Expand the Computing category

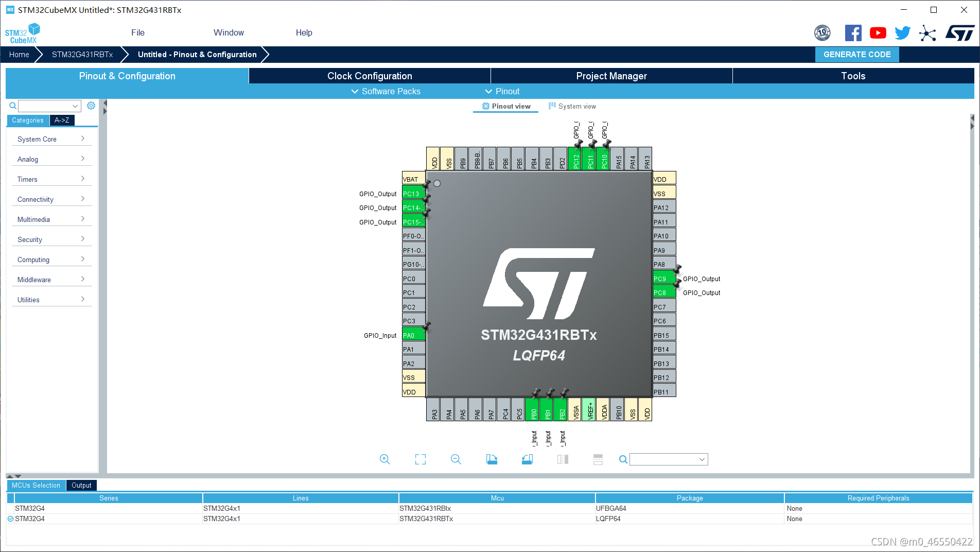(x=51, y=260)
